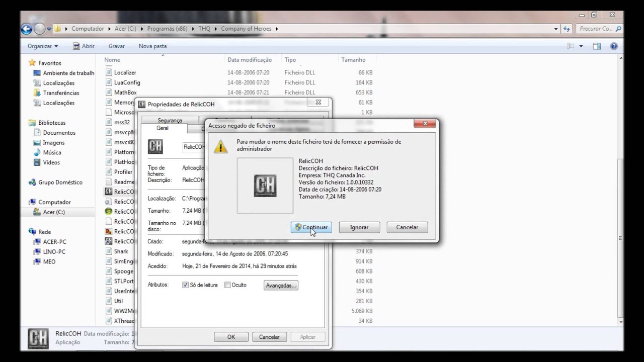This screenshot has height=362, width=644.
Task: Select the Shark file icon
Action: (x=109, y=251)
